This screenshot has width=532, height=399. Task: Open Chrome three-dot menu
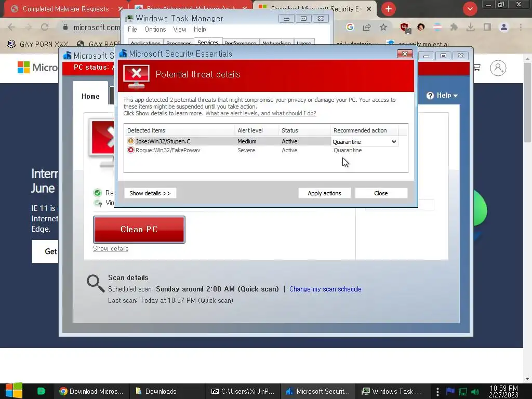point(521,27)
